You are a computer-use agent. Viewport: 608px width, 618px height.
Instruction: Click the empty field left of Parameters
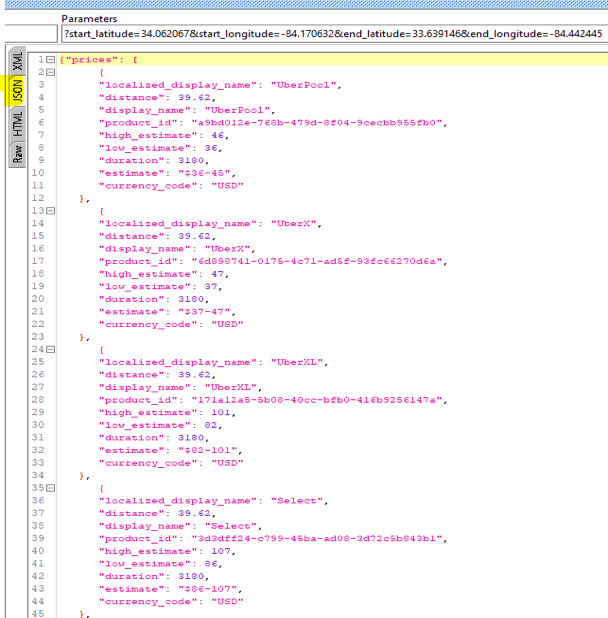click(x=31, y=34)
